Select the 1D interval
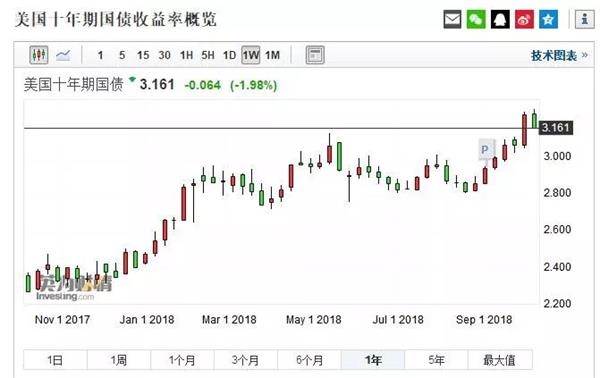This screenshot has height=378, width=600. pos(229,55)
